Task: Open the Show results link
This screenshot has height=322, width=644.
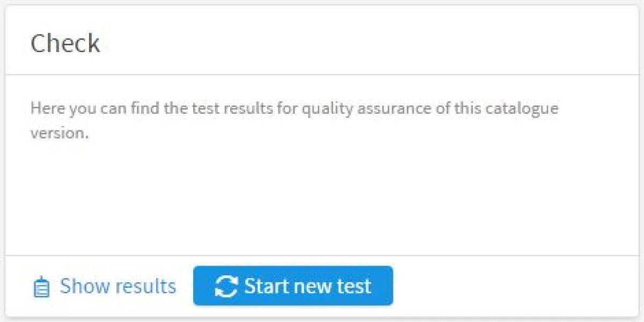Action: tap(117, 286)
